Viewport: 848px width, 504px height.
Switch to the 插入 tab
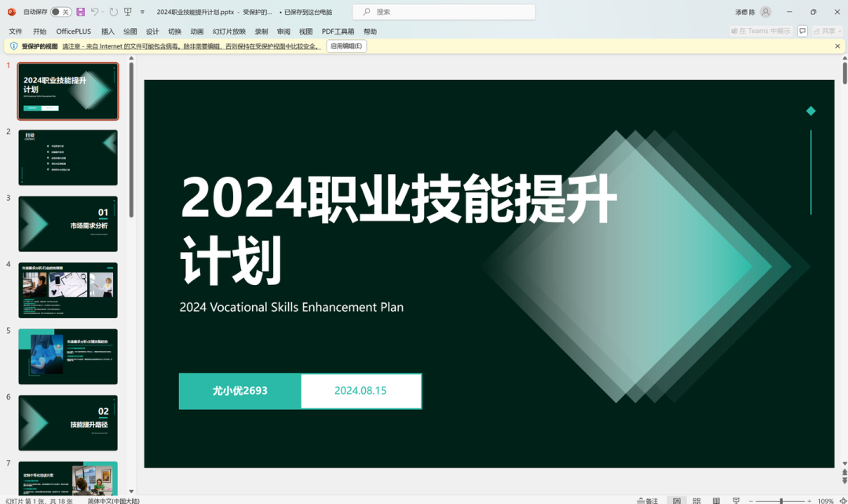click(x=108, y=31)
